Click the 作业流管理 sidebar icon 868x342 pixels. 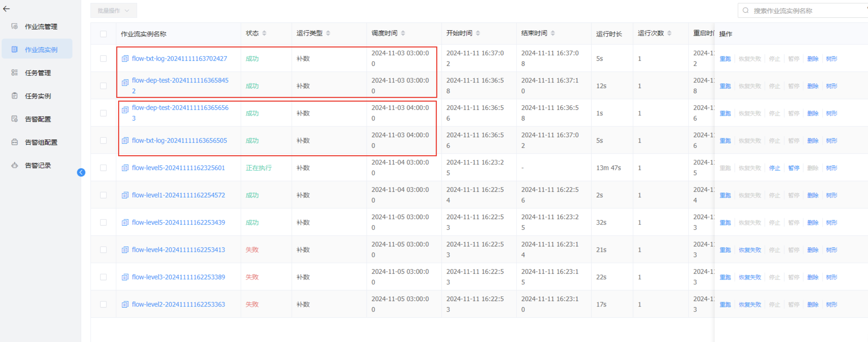[x=15, y=26]
